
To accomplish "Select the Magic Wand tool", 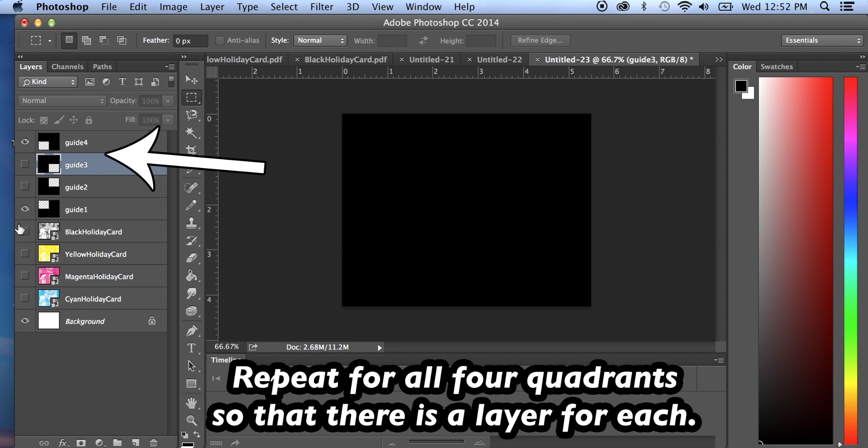I will point(191,133).
